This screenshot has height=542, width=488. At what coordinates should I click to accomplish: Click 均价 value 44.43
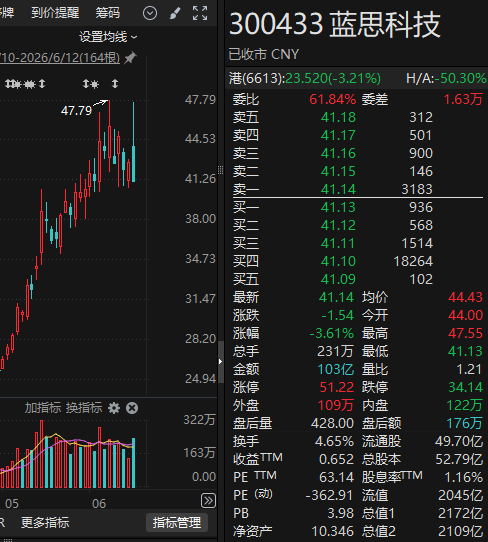coord(465,297)
